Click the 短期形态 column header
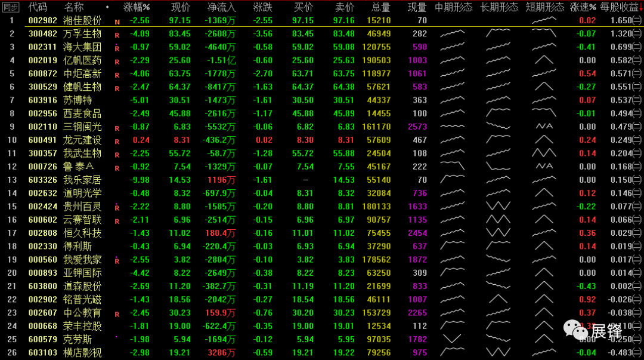 point(544,7)
